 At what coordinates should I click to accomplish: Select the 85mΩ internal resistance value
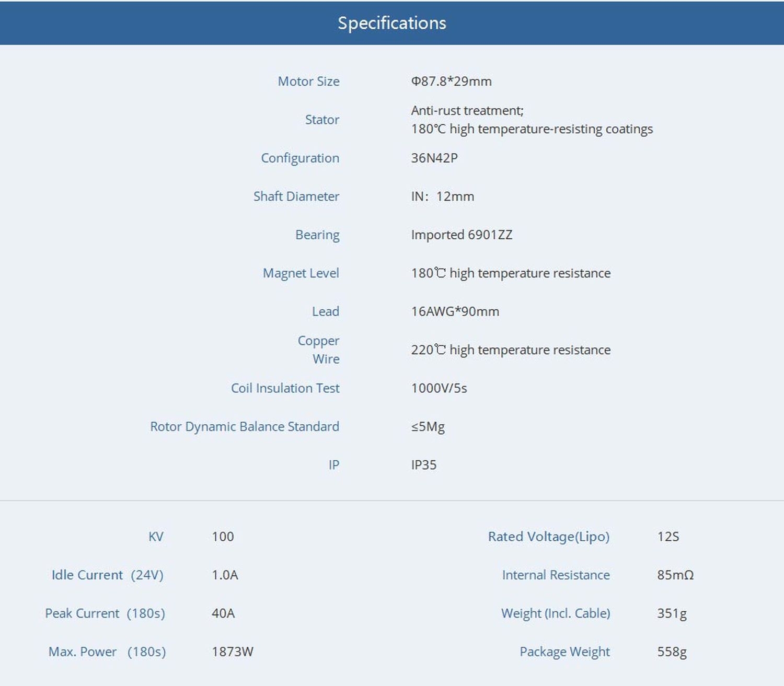coord(675,575)
